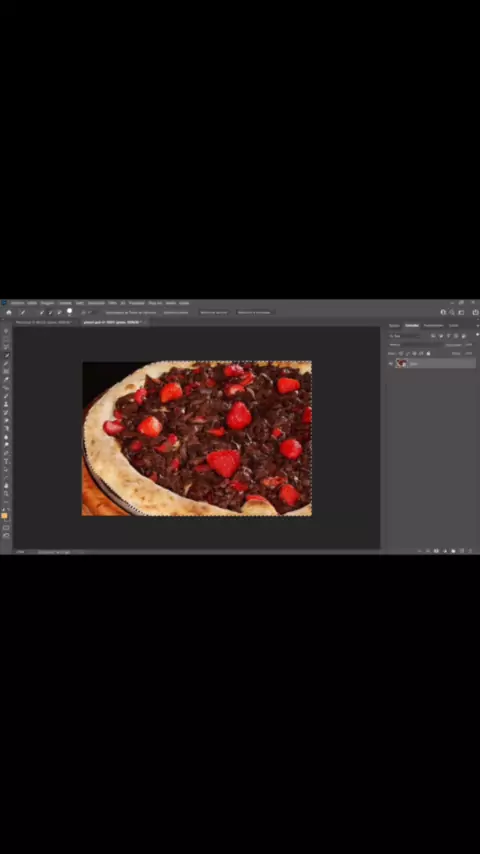Select the Crop tool
This screenshot has height=854, width=480.
pos(6,363)
